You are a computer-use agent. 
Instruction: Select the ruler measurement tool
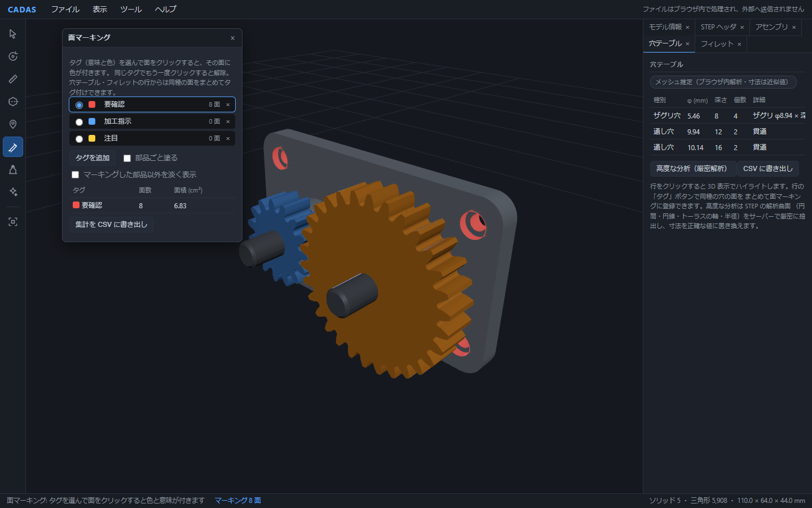point(13,79)
